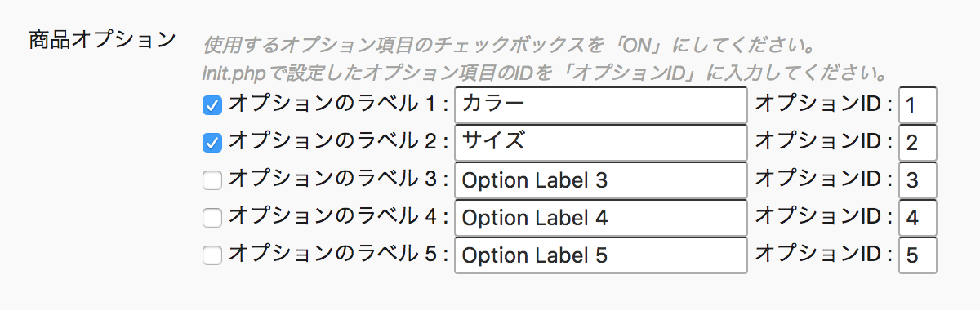The width and height of the screenshot is (980, 310).
Task: Click the カラー label text field
Action: tap(601, 105)
